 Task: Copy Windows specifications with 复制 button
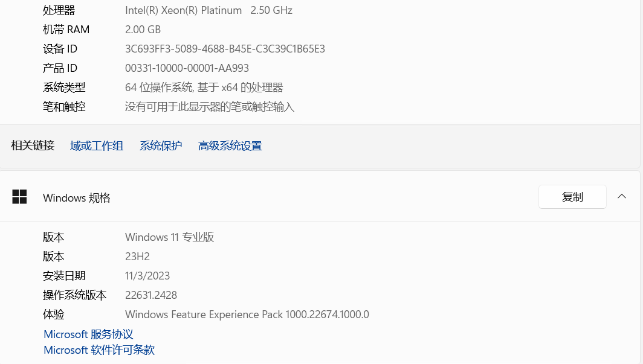pos(572,197)
